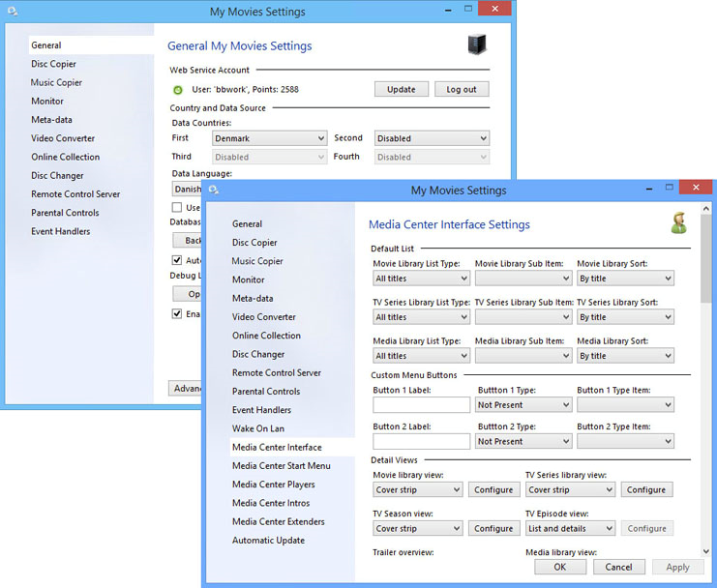Click the Update button
This screenshot has width=717, height=588.
tap(402, 90)
